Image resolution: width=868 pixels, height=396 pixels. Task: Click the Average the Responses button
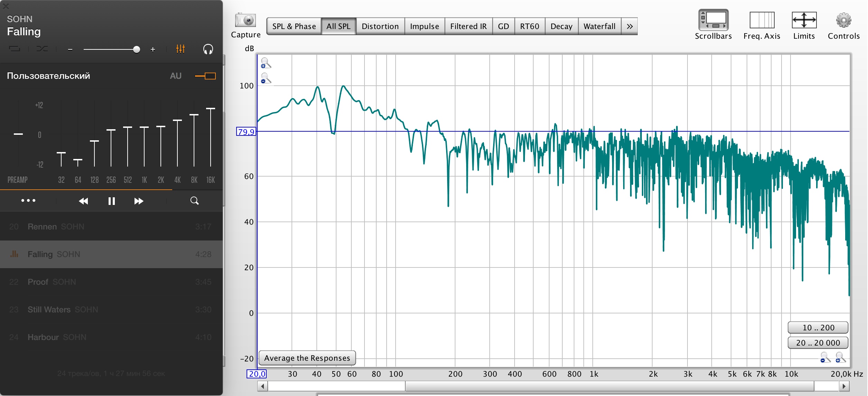307,358
